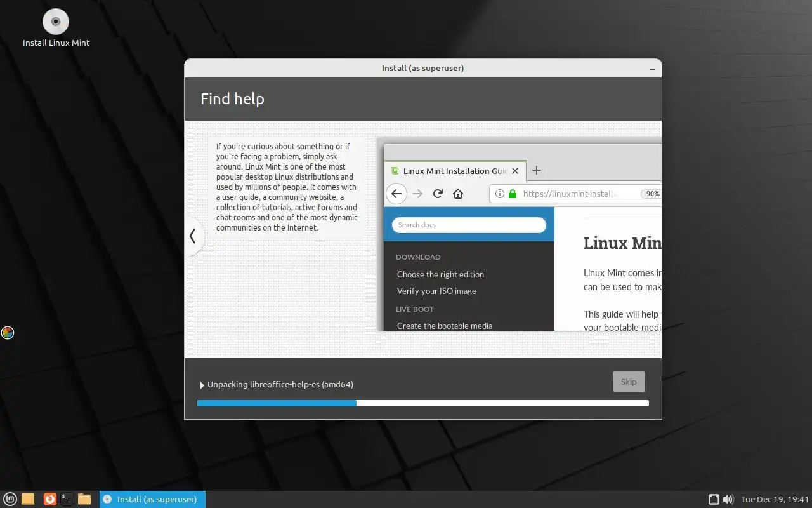Click the blue installation progress bar

click(422, 403)
